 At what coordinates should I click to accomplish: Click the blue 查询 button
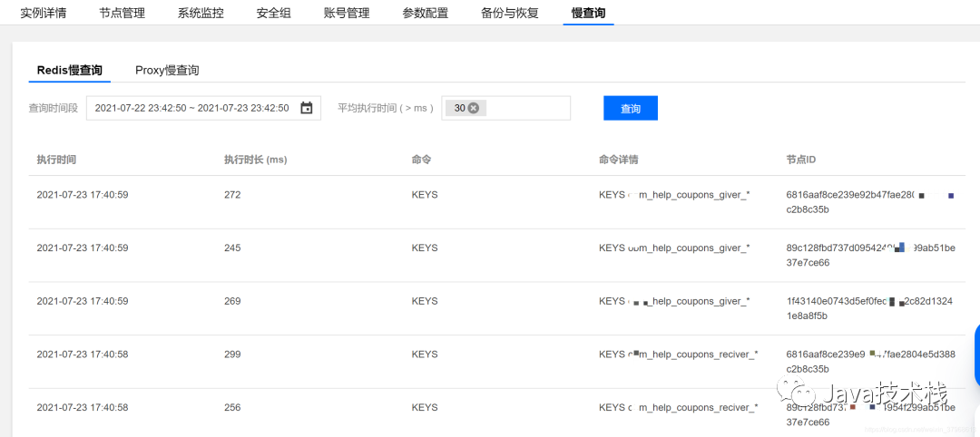[x=631, y=108]
